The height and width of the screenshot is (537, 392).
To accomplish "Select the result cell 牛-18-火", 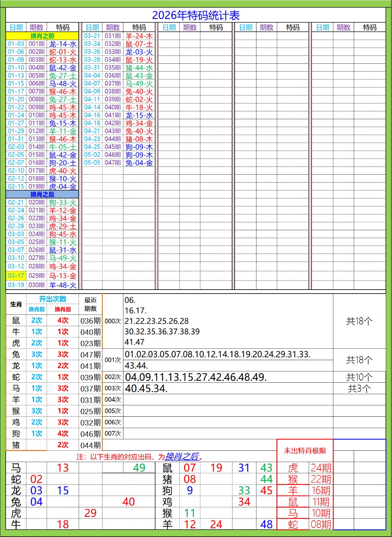I will click(139, 107).
